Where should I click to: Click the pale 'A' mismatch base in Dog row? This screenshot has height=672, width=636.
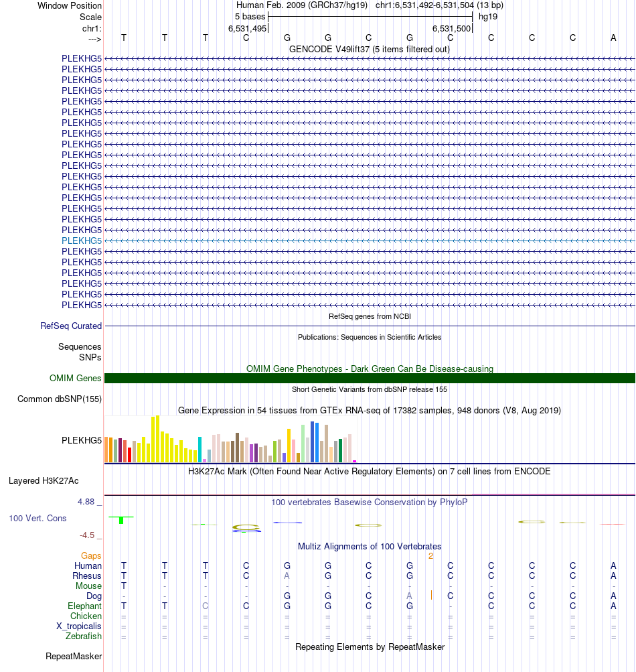(410, 596)
